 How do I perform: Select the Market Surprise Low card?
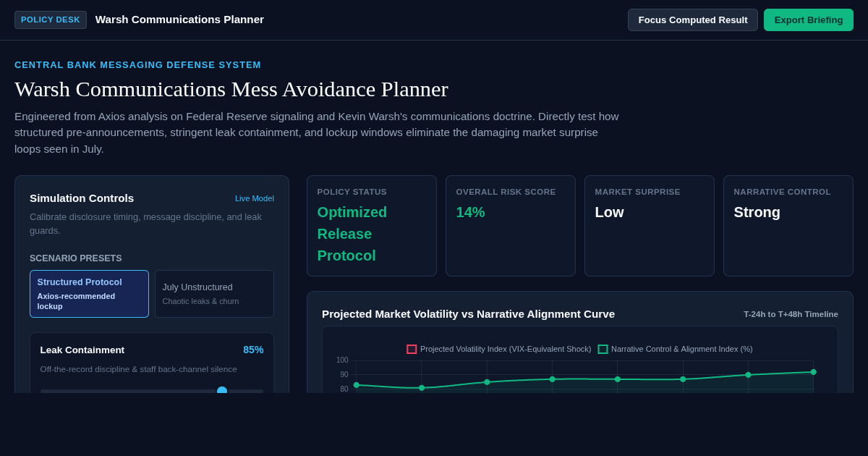650,226
